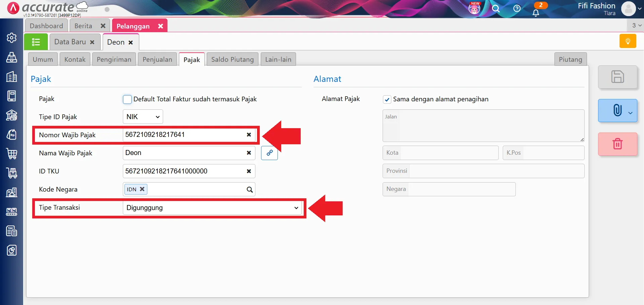
Task: Open the manufacturing conveyor sidebar icon
Action: point(11,212)
